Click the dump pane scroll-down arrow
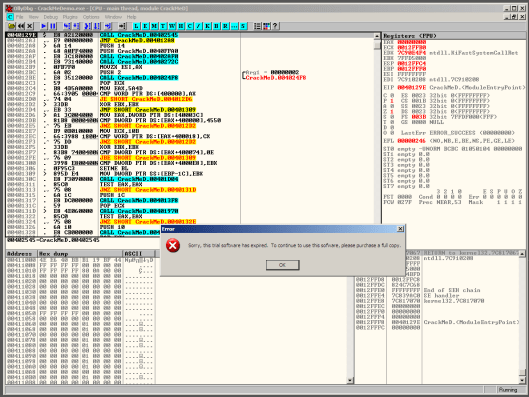Image resolution: width=529 pixels, height=397 pixels. 350,380
